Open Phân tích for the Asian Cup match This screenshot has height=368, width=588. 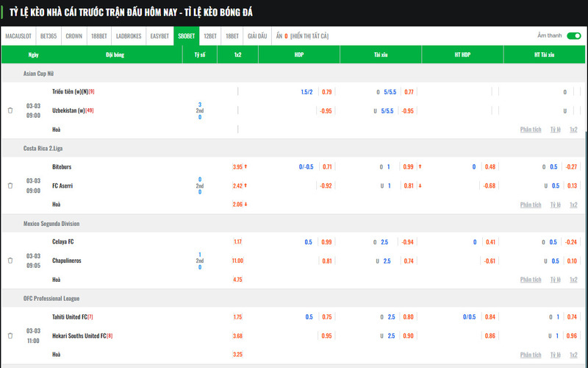click(x=531, y=130)
